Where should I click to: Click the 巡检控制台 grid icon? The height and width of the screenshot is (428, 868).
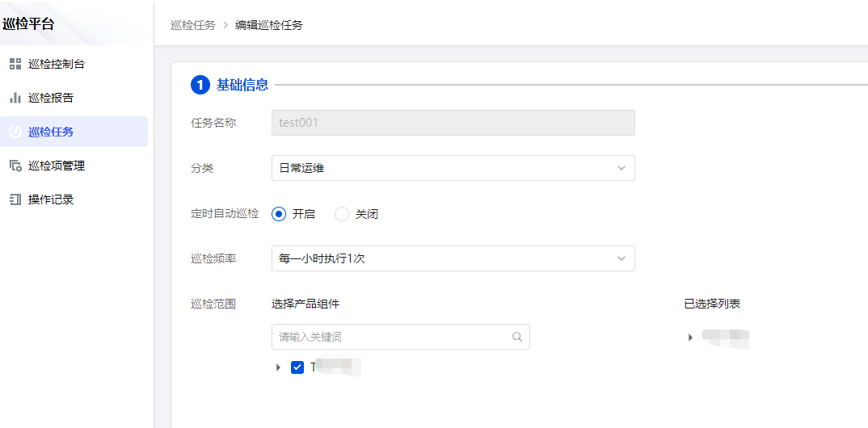coord(15,64)
